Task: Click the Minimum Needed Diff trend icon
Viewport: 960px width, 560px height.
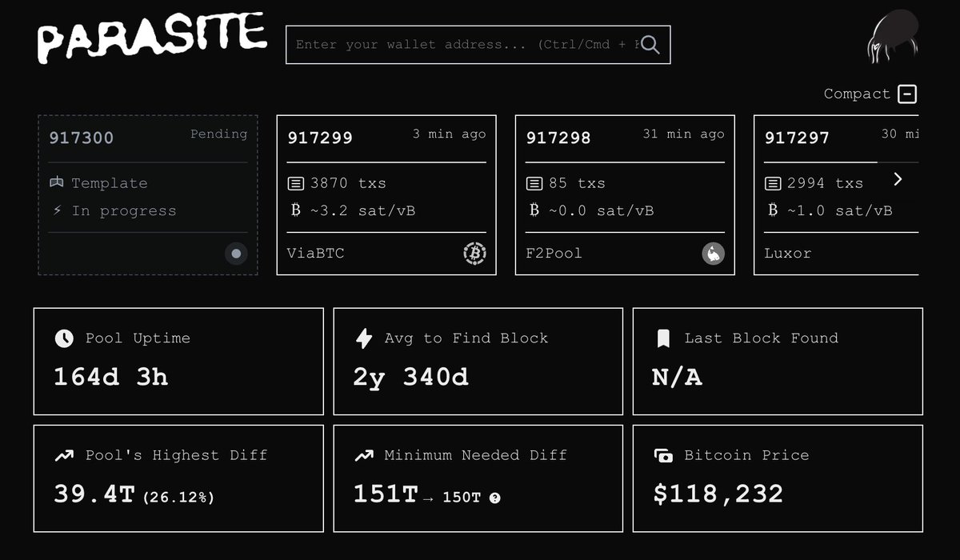Action: pyautogui.click(x=363, y=455)
